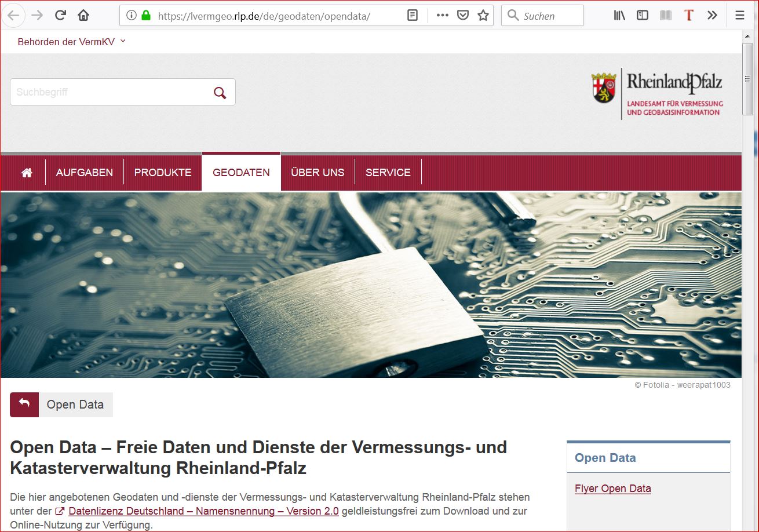Screen dimensions: 759x532
Task: Open page actions three-dots menu
Action: (x=443, y=16)
